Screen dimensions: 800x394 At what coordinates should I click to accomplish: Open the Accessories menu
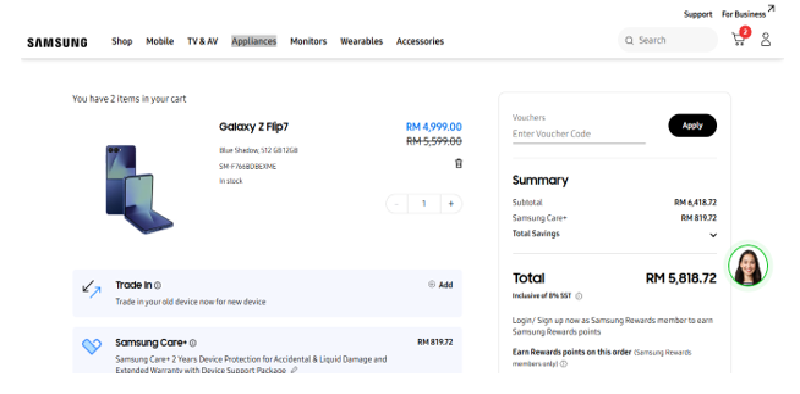tap(420, 41)
